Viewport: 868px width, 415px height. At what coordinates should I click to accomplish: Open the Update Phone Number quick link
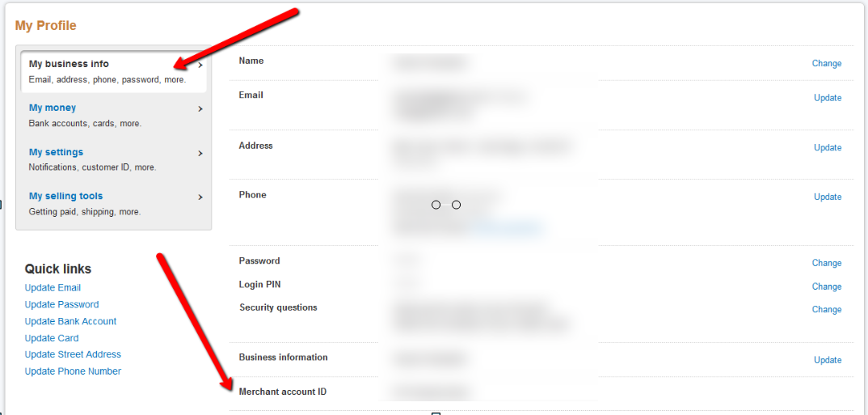pyautogui.click(x=73, y=371)
